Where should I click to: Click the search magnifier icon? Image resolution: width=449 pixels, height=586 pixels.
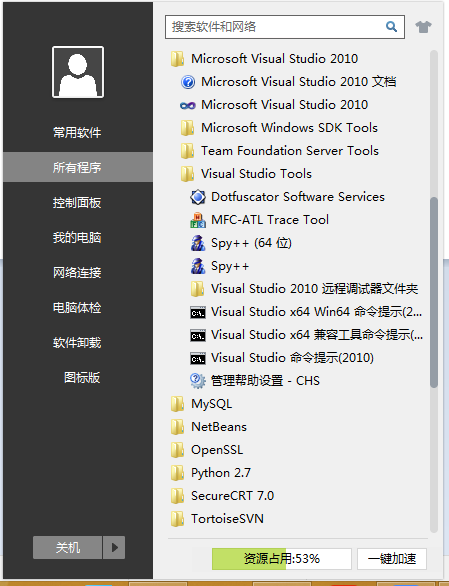[391, 27]
